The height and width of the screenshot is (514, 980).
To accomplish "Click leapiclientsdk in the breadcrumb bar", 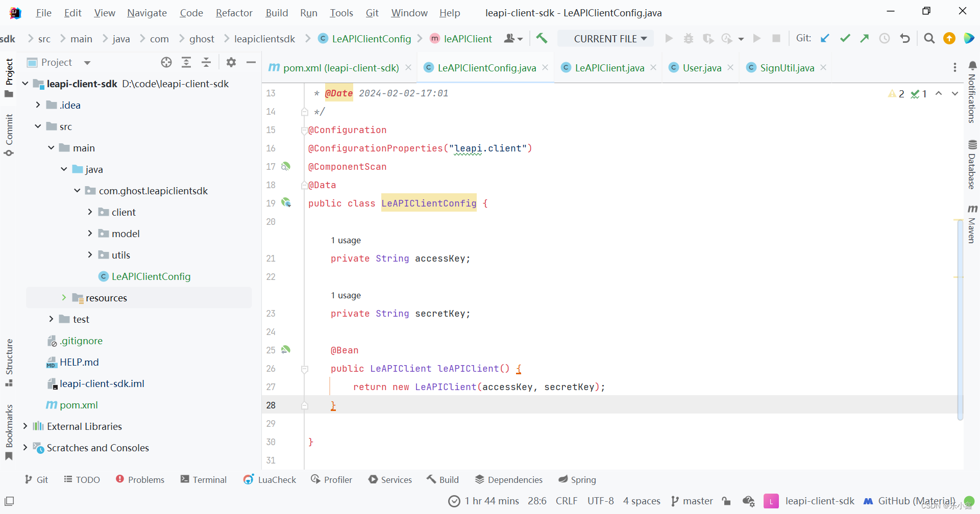I will [264, 38].
